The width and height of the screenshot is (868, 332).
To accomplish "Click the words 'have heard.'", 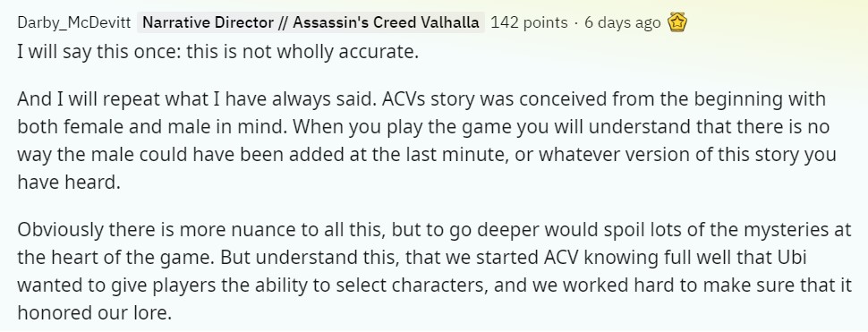I will (x=69, y=182).
